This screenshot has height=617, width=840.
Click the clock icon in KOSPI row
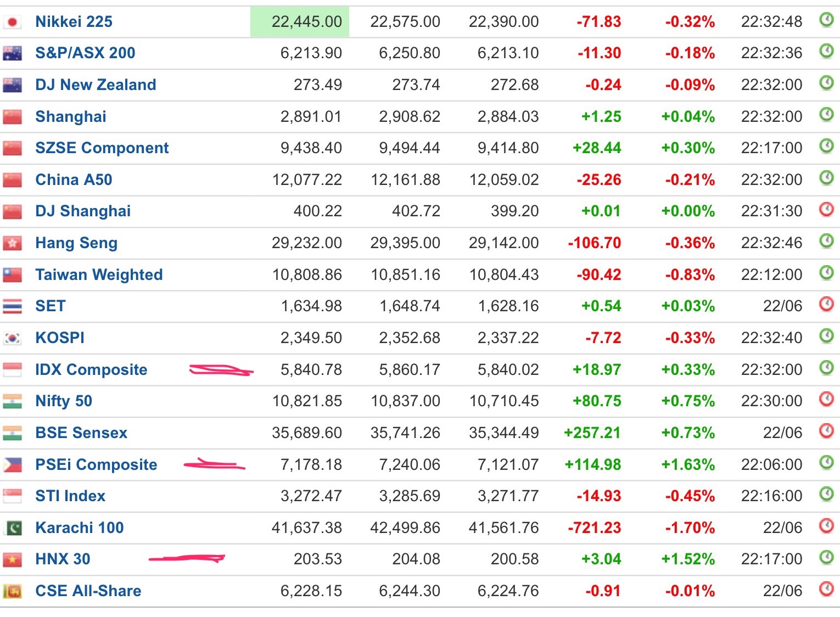[x=826, y=336]
